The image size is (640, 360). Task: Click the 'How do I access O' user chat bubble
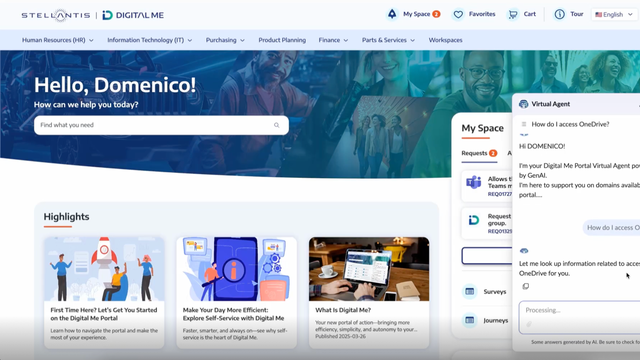click(611, 227)
